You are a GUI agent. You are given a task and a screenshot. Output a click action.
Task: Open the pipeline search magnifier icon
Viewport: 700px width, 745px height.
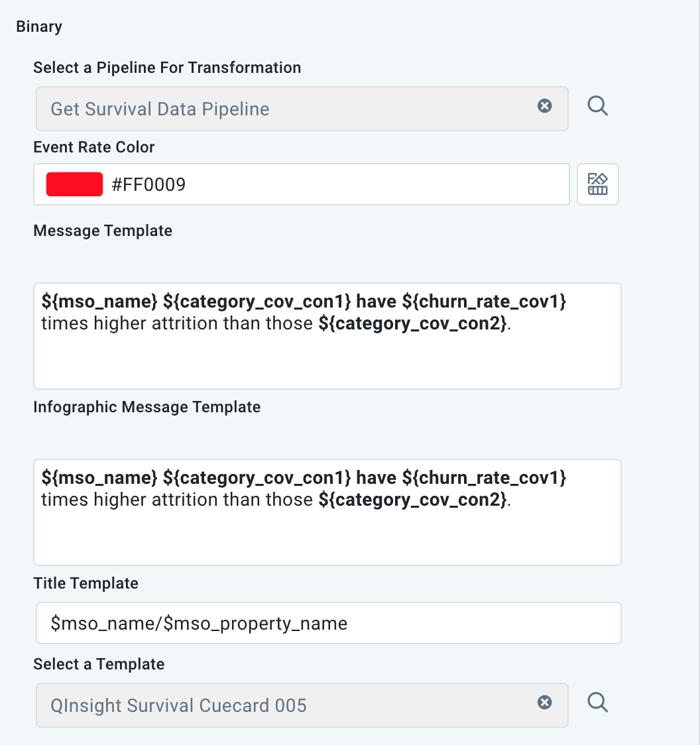click(597, 105)
